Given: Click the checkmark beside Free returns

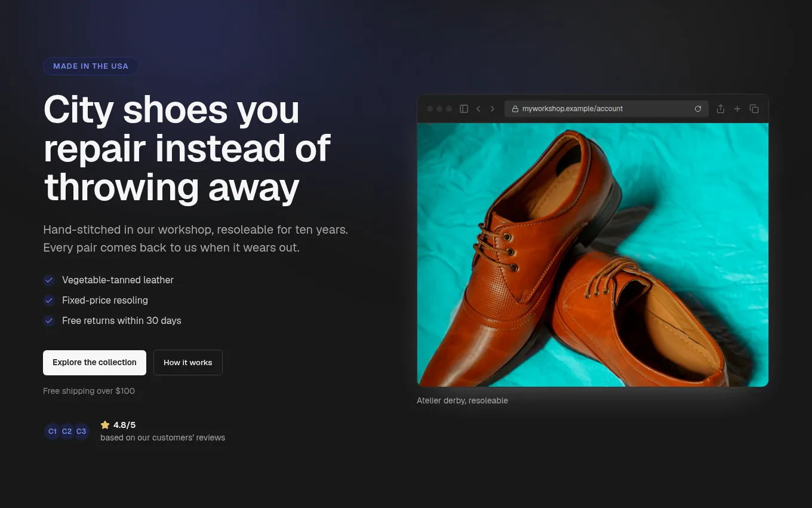Looking at the screenshot, I should [49, 321].
